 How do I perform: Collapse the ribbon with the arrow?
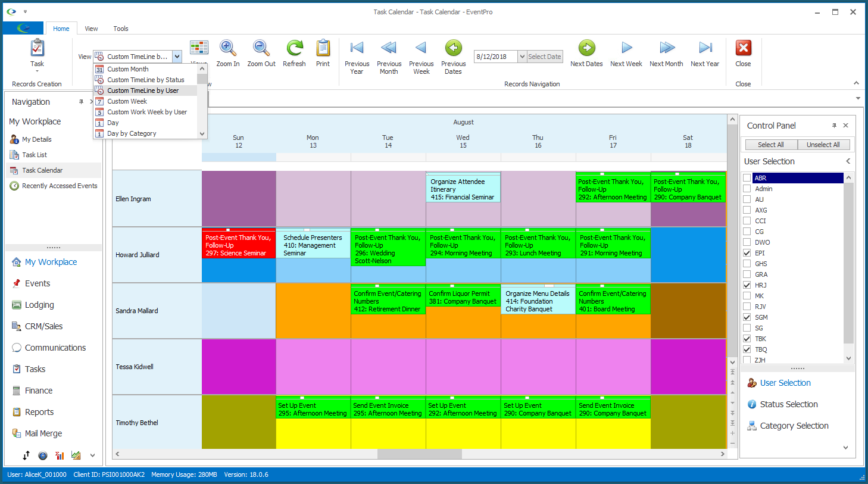856,83
